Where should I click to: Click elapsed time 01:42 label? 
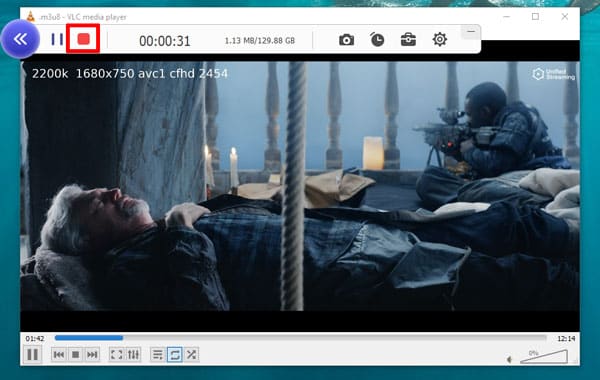coord(35,339)
